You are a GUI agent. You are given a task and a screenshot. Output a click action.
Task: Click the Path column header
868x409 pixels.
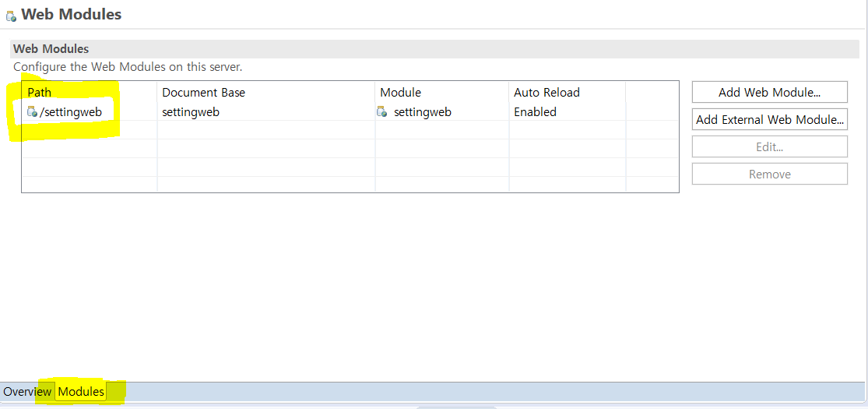click(x=90, y=93)
